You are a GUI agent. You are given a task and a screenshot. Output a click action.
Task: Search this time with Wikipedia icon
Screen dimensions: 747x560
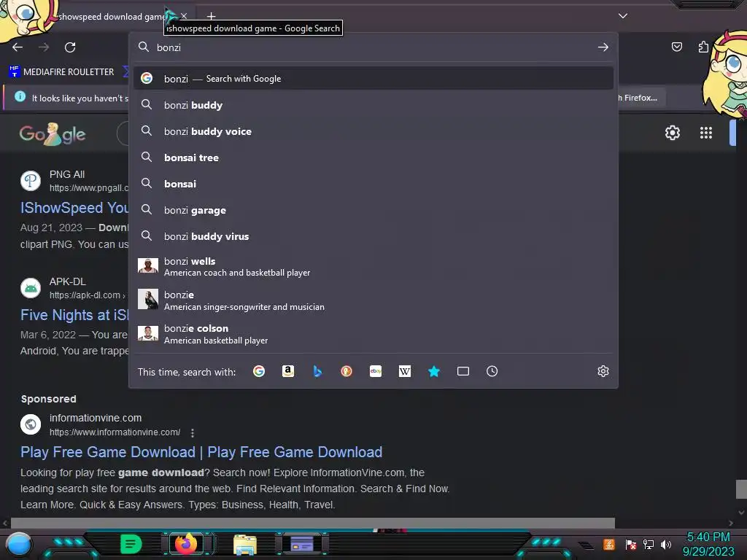click(x=404, y=371)
